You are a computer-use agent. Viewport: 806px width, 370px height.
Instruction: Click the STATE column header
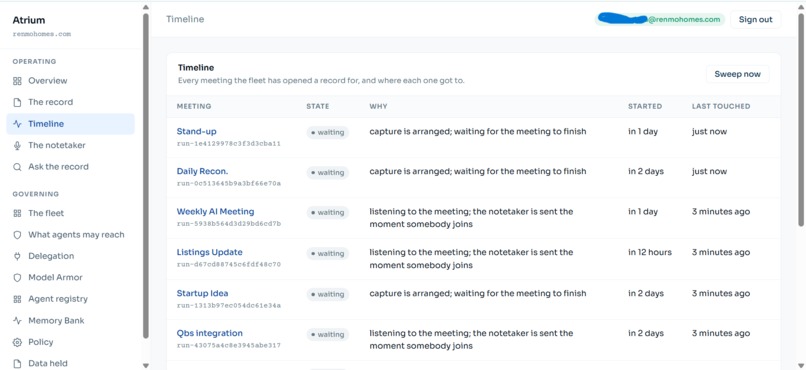(x=318, y=106)
